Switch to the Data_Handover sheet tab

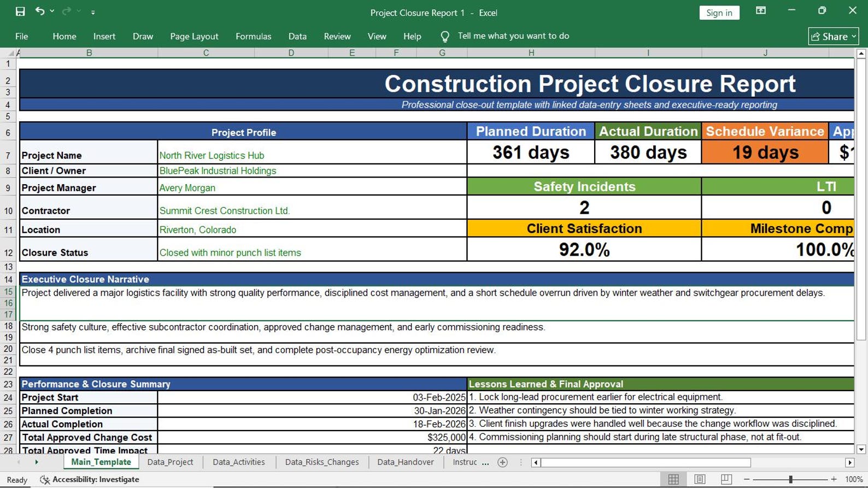406,462
